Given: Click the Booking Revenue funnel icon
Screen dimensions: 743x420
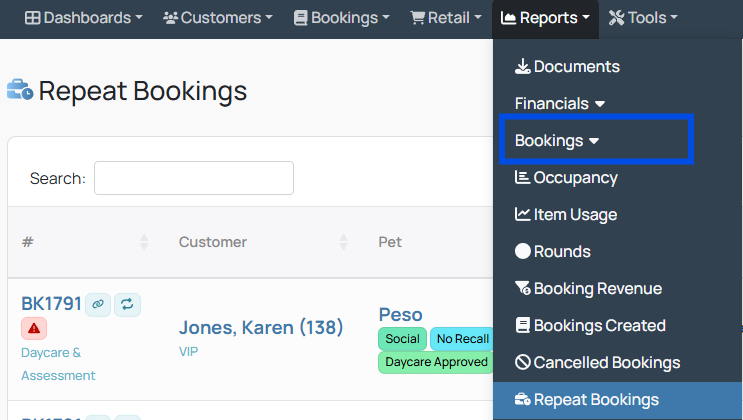Looking at the screenshot, I should point(523,288).
